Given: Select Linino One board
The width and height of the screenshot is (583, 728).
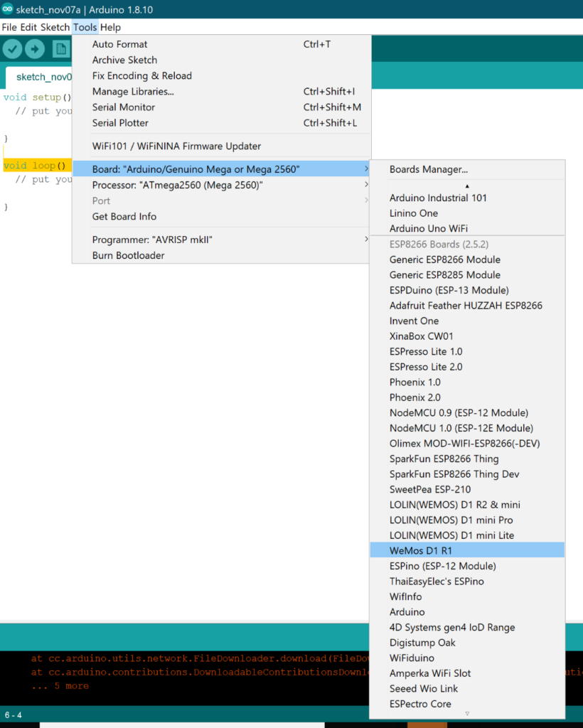Looking at the screenshot, I should point(467,213).
